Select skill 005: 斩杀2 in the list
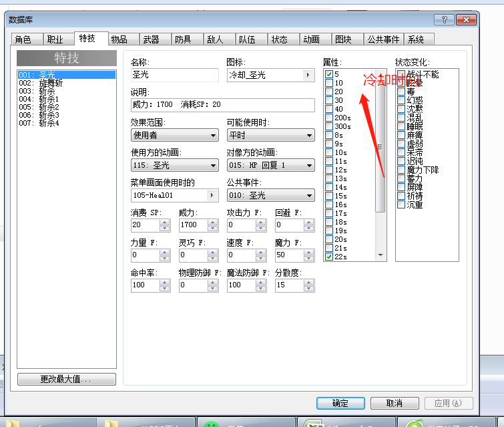Image resolution: width=504 pixels, height=427 pixels. pos(67,107)
